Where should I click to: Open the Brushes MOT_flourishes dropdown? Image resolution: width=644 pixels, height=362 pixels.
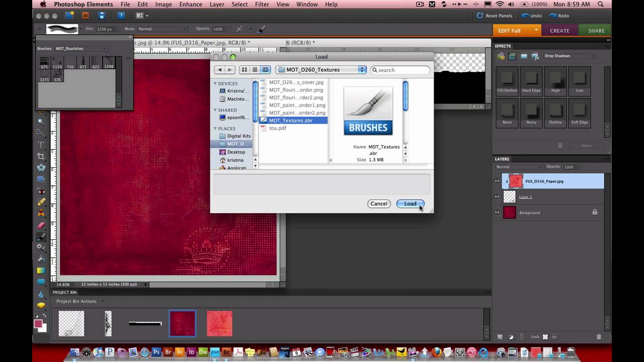pyautogui.click(x=80, y=49)
